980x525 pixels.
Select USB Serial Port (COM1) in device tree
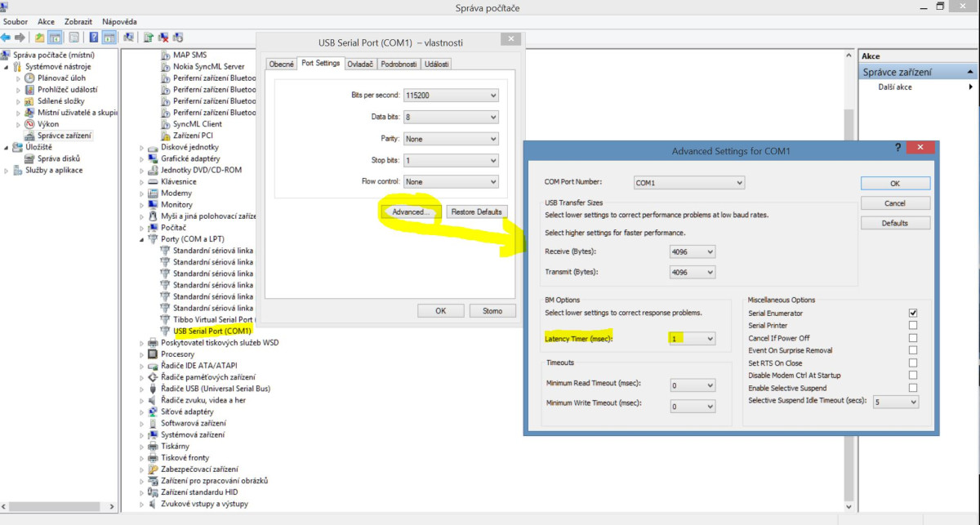(212, 331)
